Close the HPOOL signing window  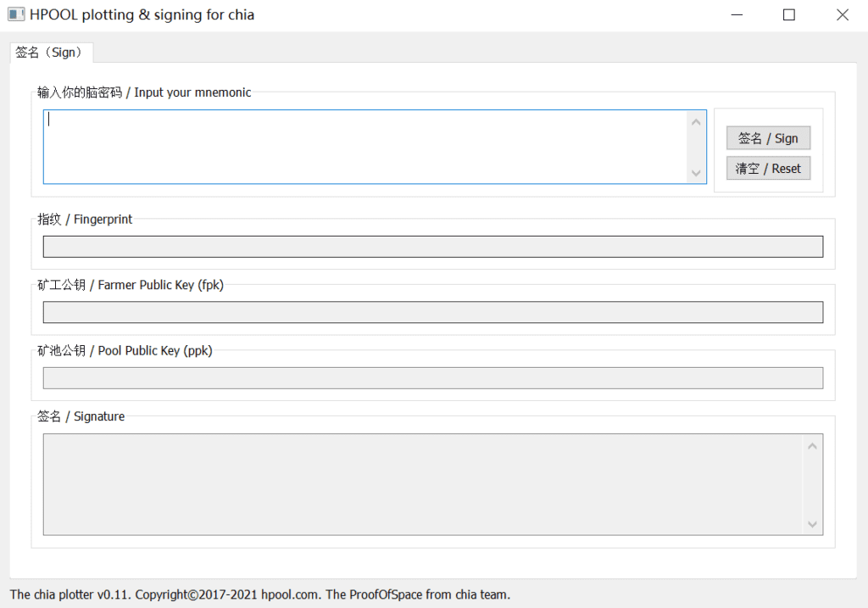(842, 14)
